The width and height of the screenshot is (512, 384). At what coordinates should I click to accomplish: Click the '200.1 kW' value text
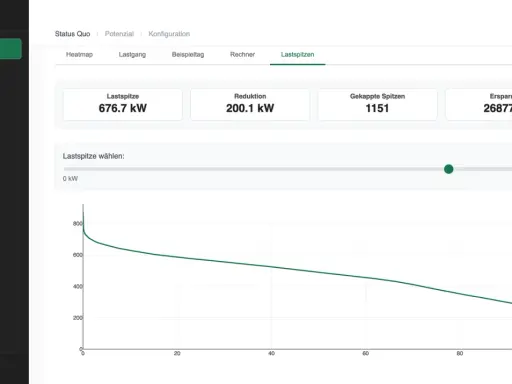[x=250, y=108]
